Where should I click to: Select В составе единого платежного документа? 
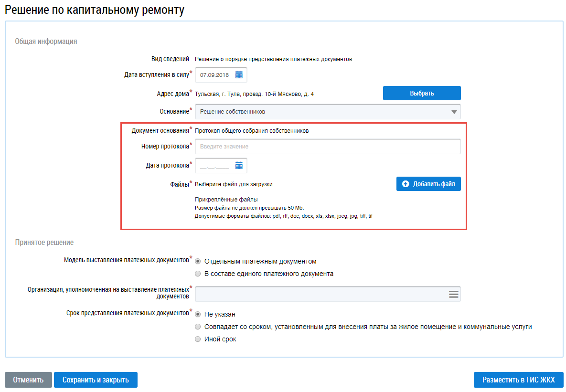[x=198, y=274]
